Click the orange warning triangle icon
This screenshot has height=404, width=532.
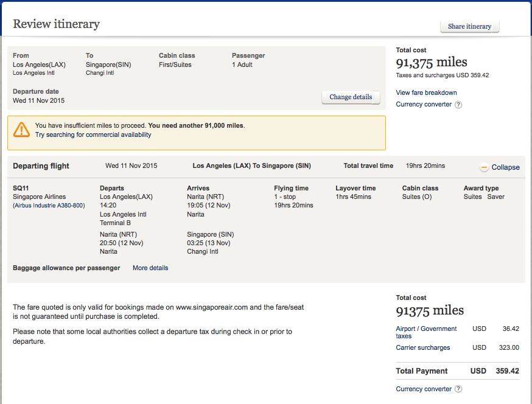[22, 129]
